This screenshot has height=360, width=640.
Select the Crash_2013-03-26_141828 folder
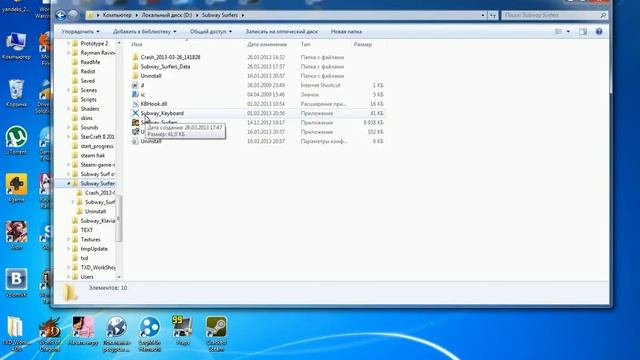(x=170, y=57)
